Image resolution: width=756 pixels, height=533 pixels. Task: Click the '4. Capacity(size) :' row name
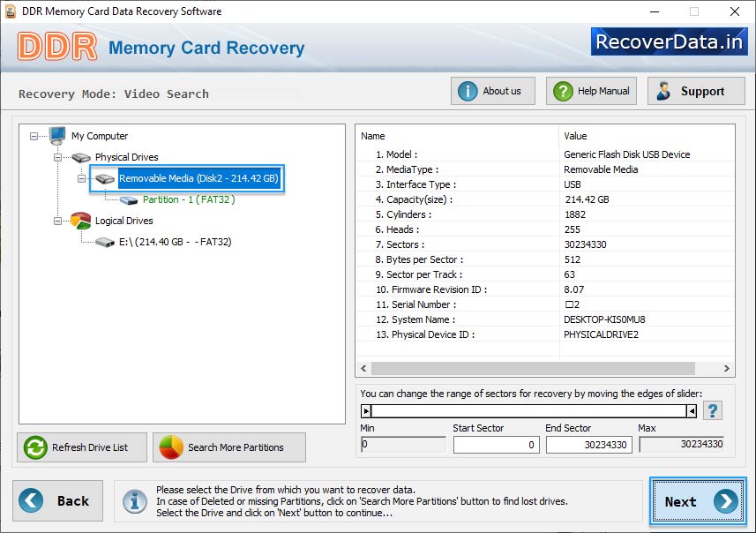pyautogui.click(x=414, y=199)
